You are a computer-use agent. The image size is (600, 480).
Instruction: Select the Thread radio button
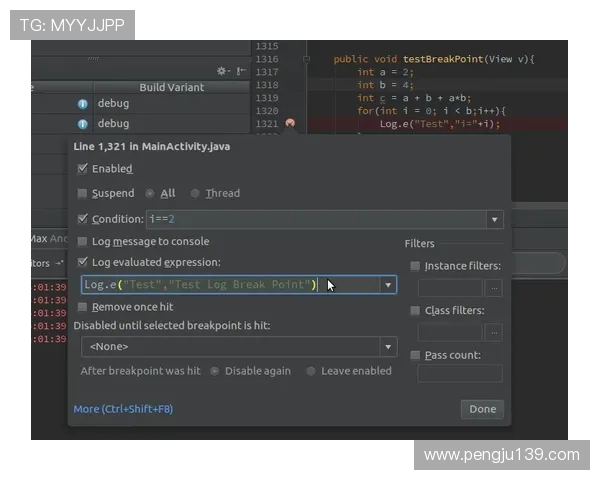tap(195, 193)
